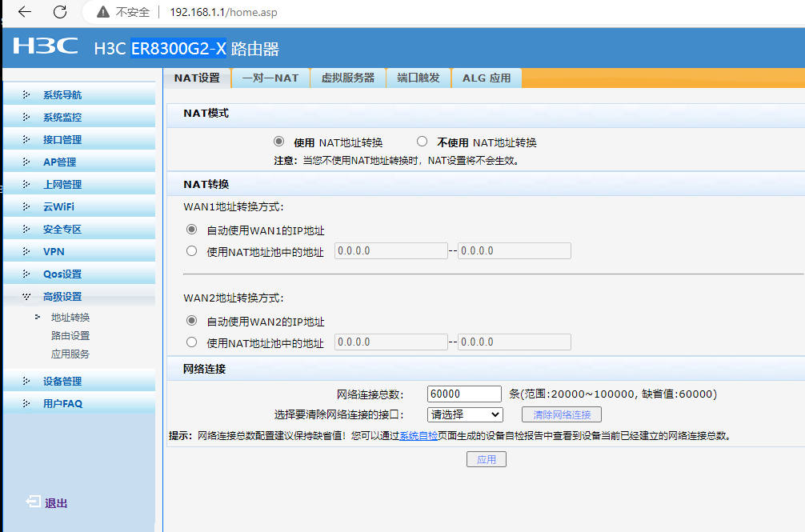Click arrow icon beside Qos设置
805x532 pixels.
click(x=26, y=274)
